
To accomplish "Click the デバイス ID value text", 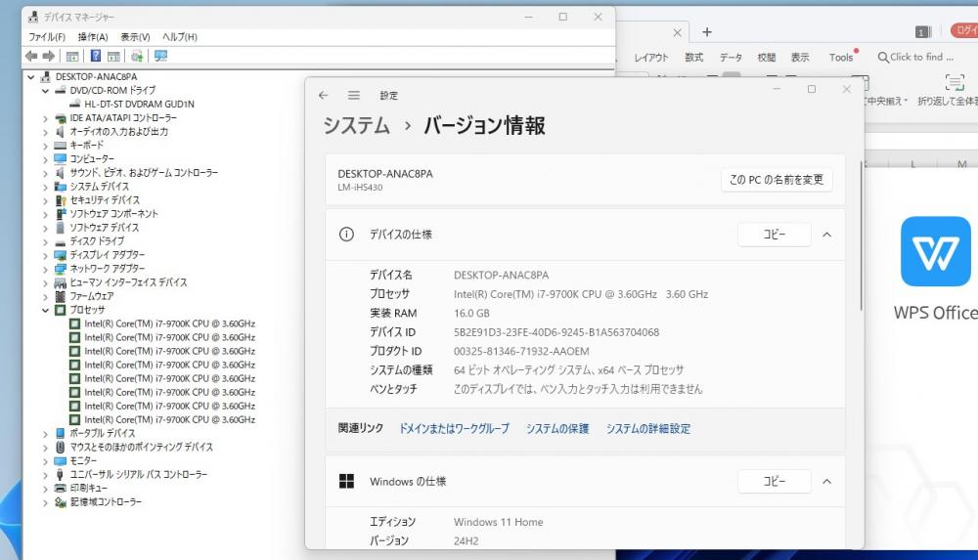I will coord(556,332).
